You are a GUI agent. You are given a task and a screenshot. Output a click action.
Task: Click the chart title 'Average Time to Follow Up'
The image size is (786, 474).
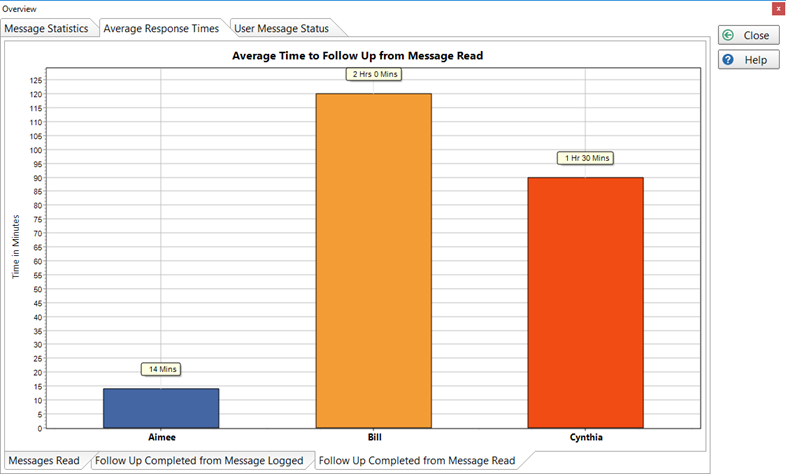[357, 56]
